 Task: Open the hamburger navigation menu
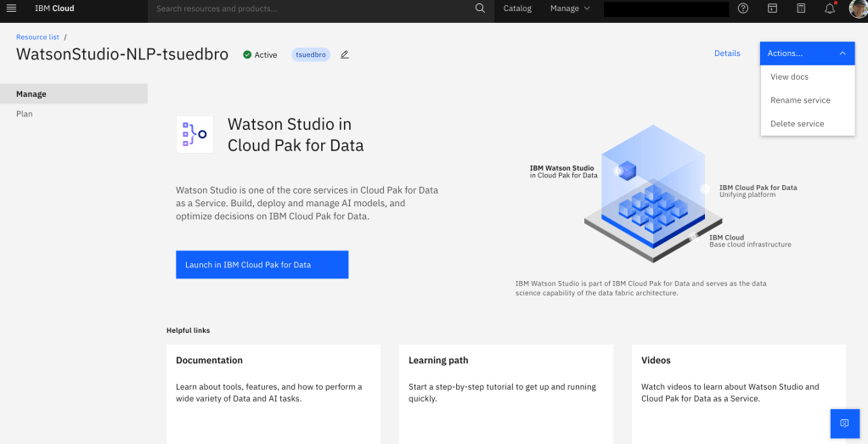coord(11,8)
